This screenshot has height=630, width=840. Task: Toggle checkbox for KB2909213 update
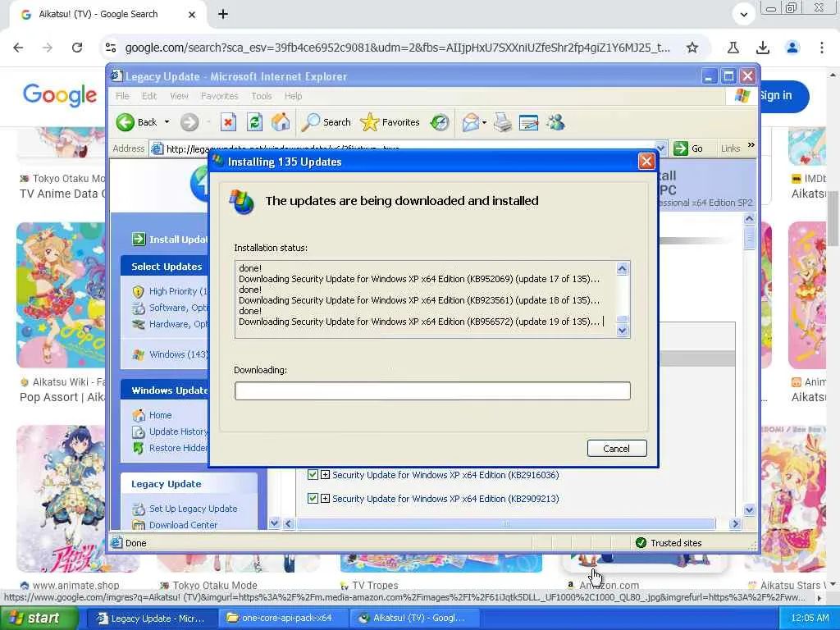(313, 498)
